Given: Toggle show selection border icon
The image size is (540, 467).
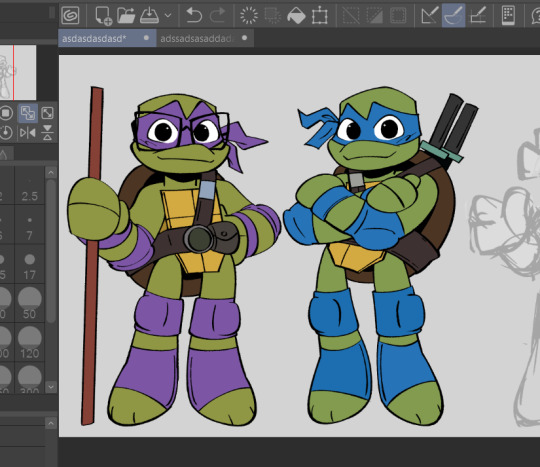Looking at the screenshot, I should pyautogui.click(x=398, y=15).
